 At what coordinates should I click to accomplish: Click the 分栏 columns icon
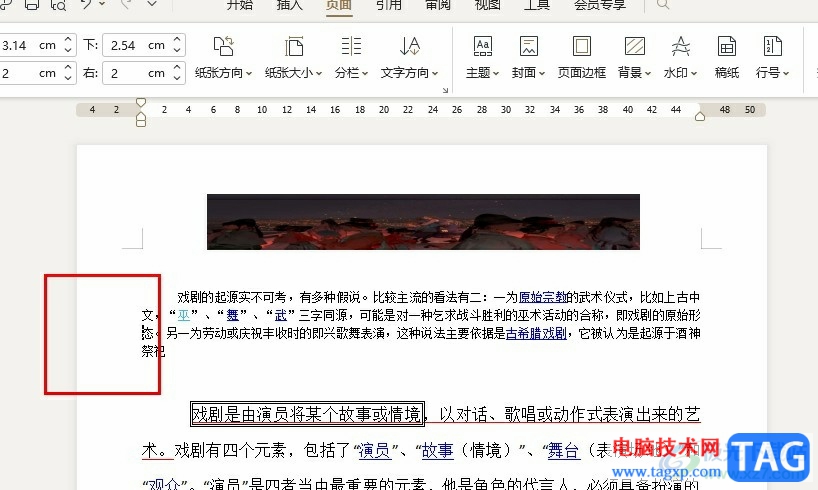[x=351, y=46]
